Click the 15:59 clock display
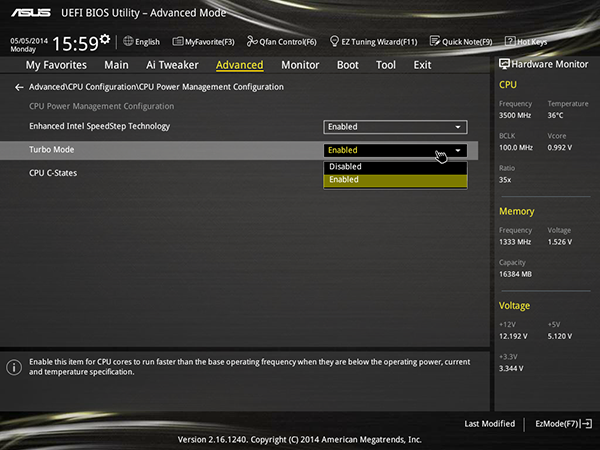Screen dimensions: 600x450 (75, 44)
